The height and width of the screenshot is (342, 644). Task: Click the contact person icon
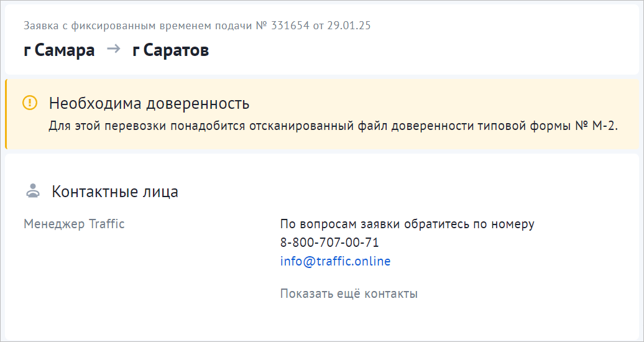pos(33,191)
